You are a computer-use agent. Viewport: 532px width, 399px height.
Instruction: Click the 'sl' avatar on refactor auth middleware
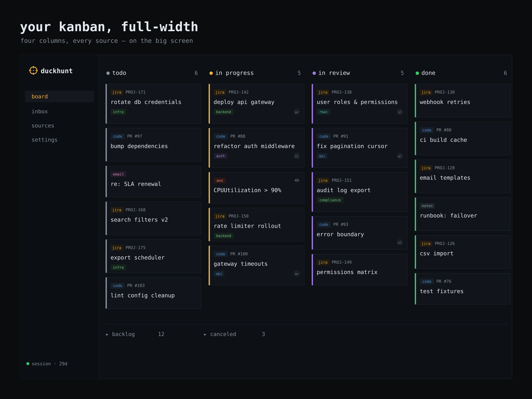click(x=297, y=156)
